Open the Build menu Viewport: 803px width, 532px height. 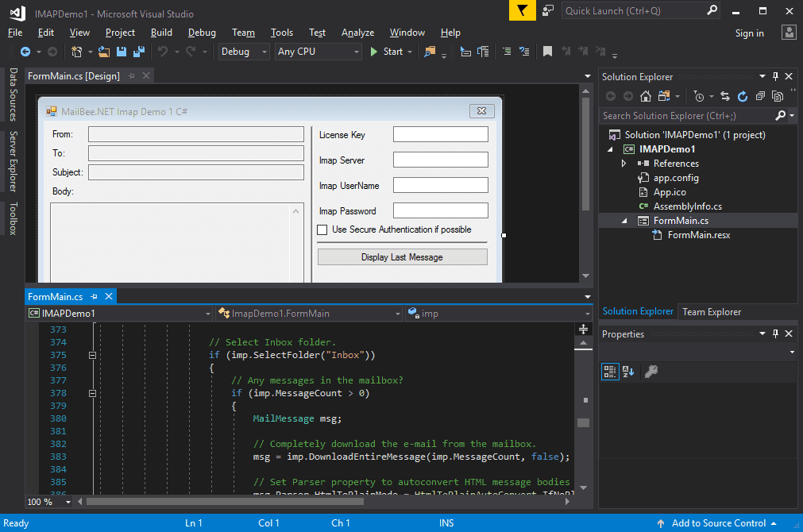[161, 33]
